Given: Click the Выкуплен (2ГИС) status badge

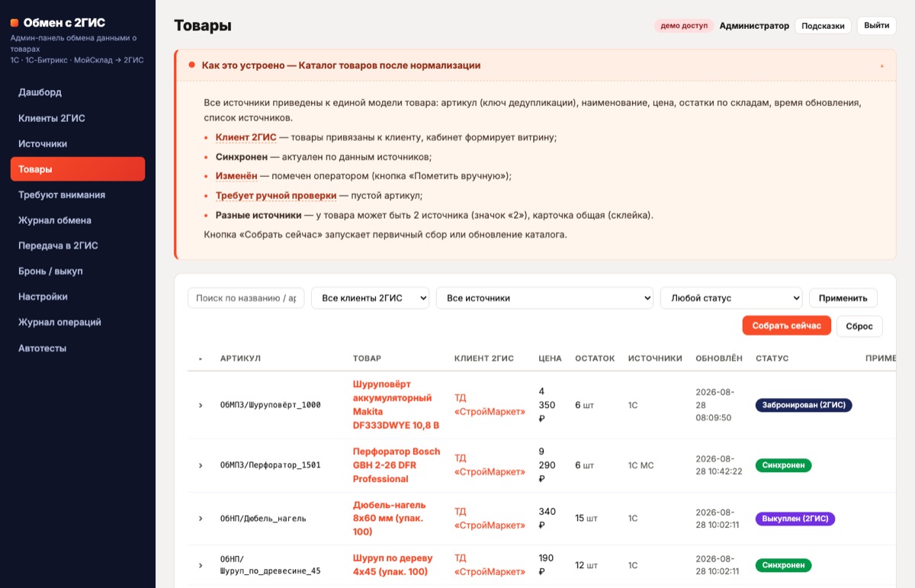Looking at the screenshot, I should (x=795, y=519).
